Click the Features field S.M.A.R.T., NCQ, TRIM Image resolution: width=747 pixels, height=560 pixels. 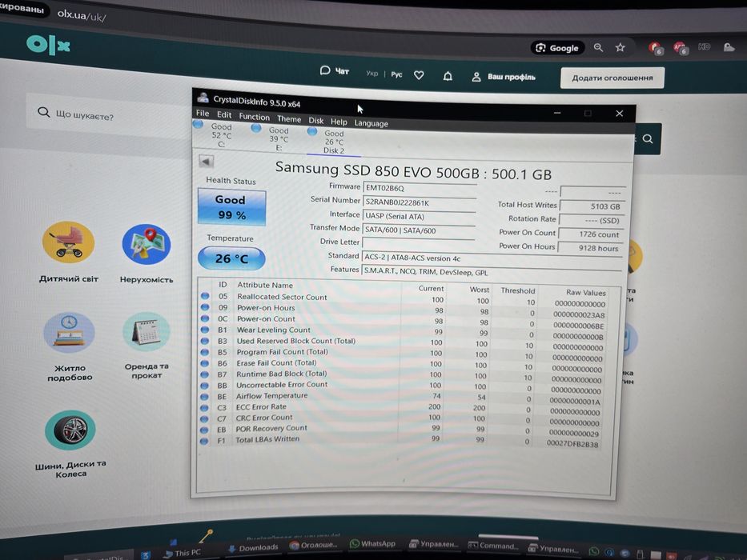pos(492,272)
